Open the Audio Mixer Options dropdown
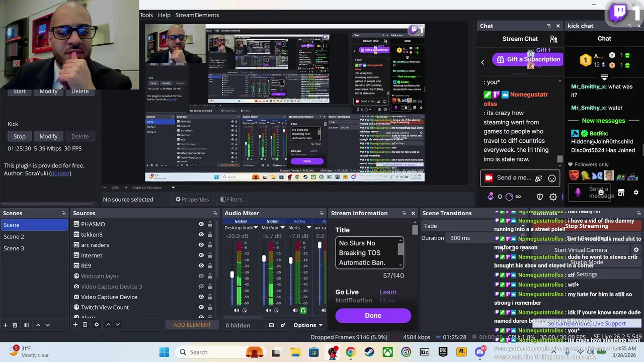Screen dimensions: 644x362 (308, 325)
